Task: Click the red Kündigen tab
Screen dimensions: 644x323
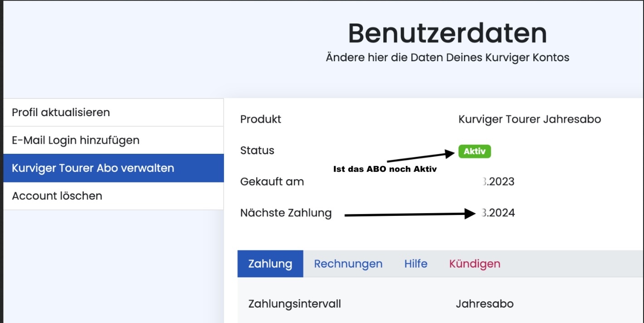Action: point(474,264)
